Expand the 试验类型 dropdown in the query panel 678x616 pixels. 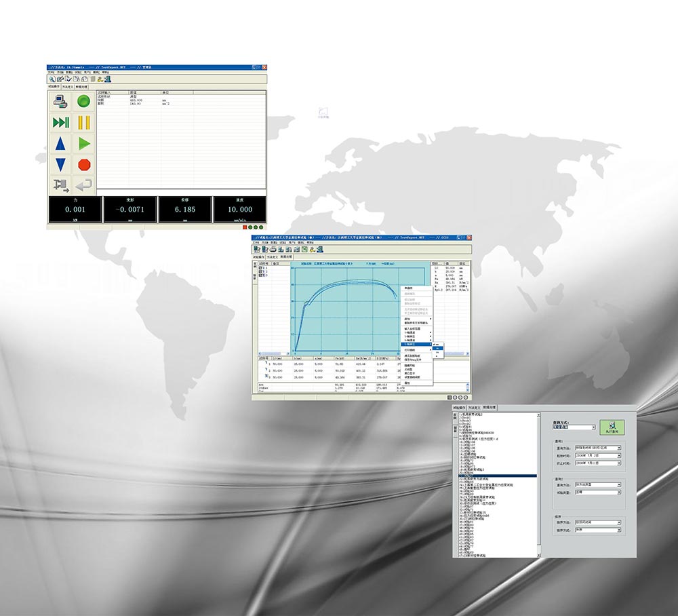pyautogui.click(x=619, y=493)
